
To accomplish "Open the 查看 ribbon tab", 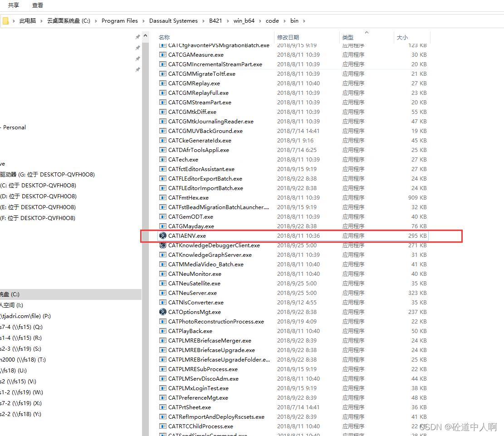I will [38, 5].
